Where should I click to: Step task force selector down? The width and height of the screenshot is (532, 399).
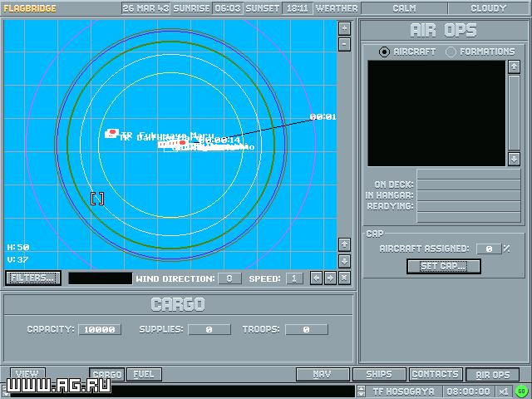click(x=361, y=394)
